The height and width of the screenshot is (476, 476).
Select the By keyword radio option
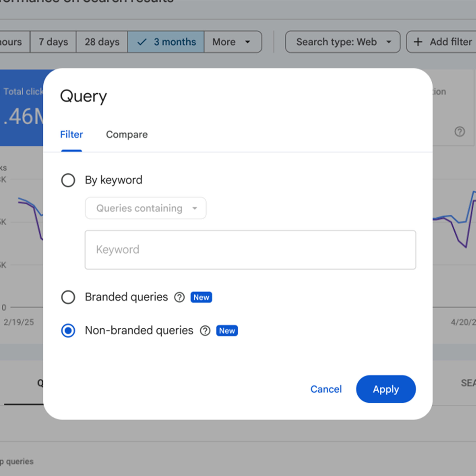pyautogui.click(x=68, y=180)
